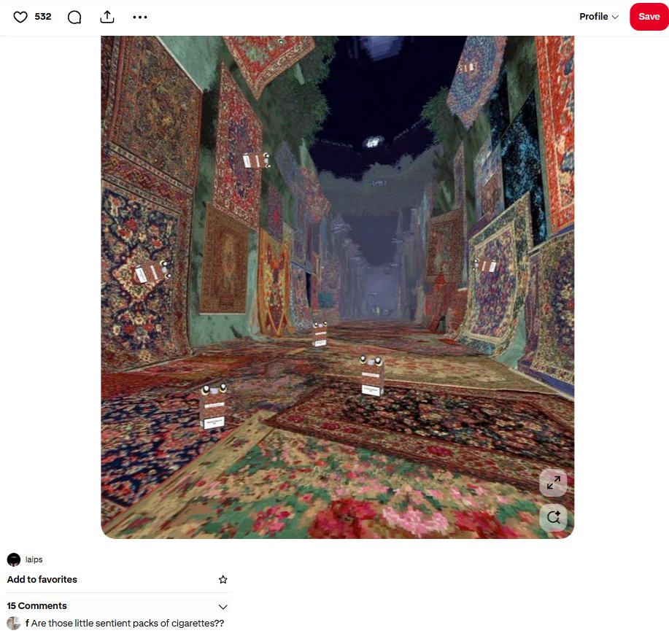Open laips profile avatar
Viewport: 669px width, 644px height.
coord(14,559)
